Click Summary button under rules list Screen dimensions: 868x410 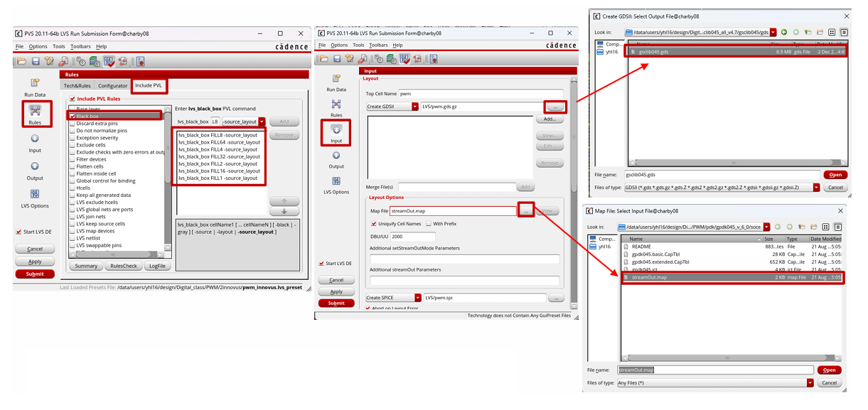click(87, 266)
